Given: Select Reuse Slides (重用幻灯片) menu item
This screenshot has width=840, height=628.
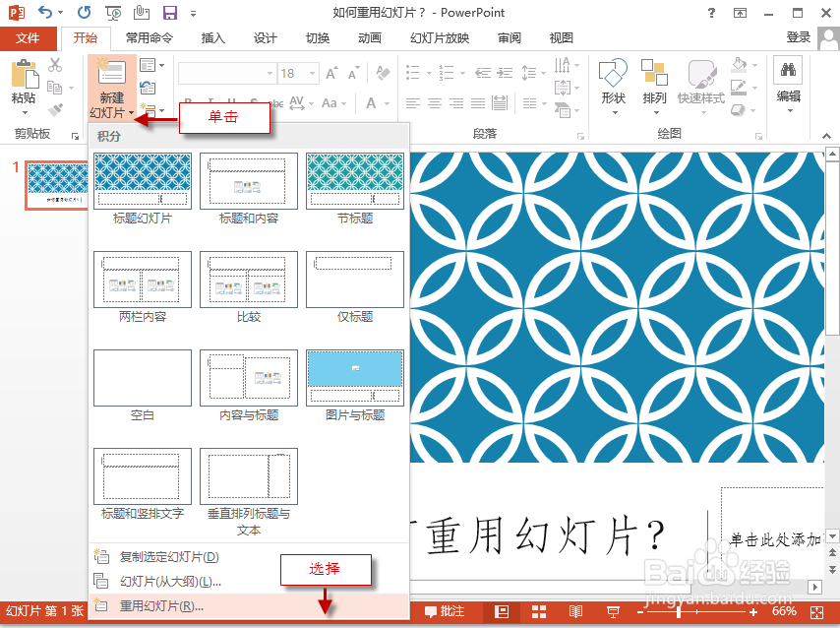Looking at the screenshot, I should (249, 606).
